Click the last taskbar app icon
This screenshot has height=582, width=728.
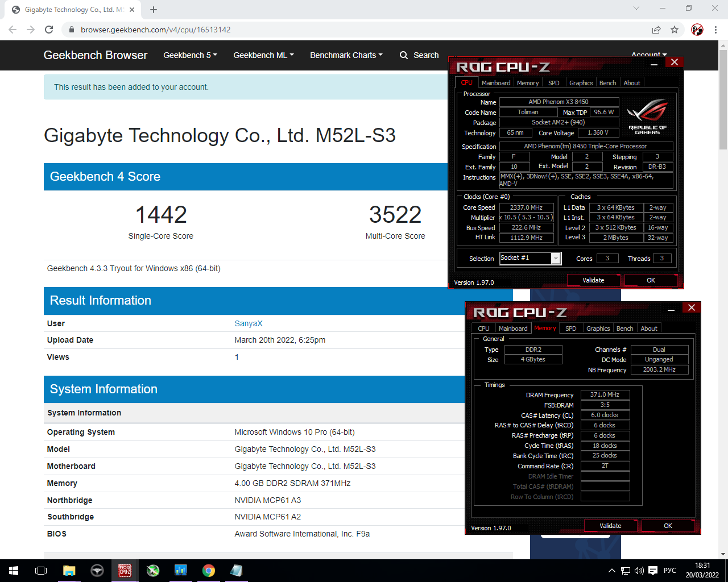point(236,571)
